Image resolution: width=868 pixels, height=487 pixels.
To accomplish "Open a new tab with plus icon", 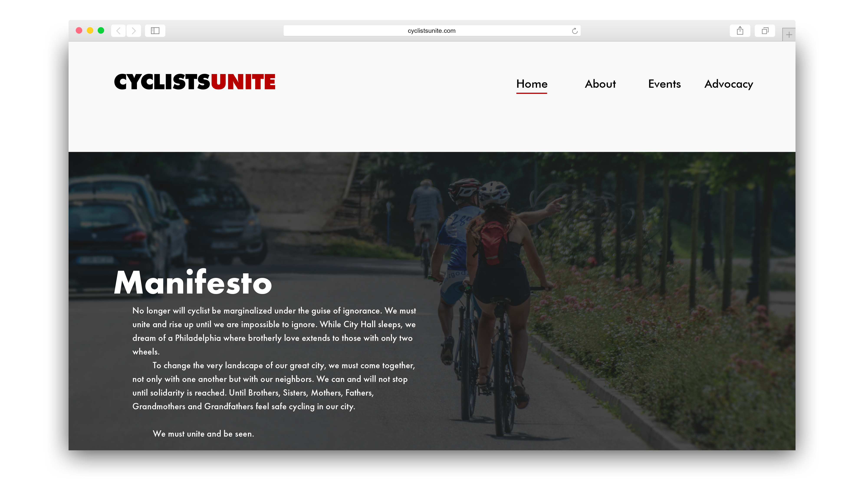I will point(789,35).
